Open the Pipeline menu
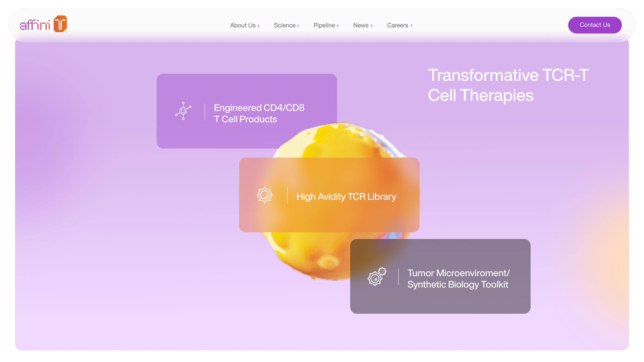Viewport: 644px width, 362px height. [324, 25]
